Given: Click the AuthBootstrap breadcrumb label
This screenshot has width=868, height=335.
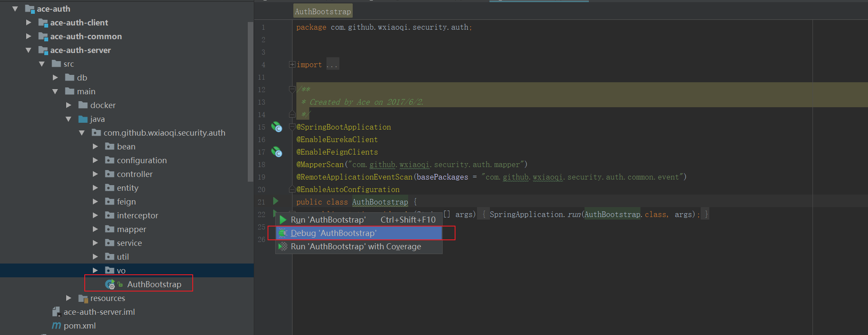Looking at the screenshot, I should pos(323,12).
